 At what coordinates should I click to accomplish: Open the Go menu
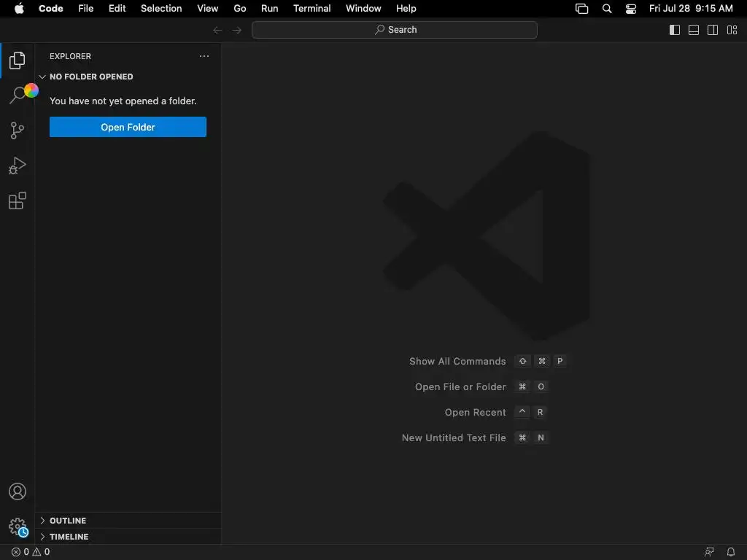coord(239,9)
